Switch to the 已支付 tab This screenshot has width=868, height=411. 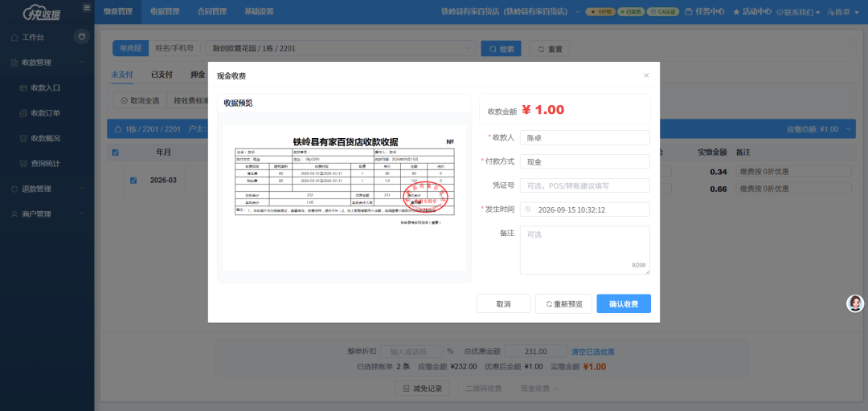(x=162, y=75)
